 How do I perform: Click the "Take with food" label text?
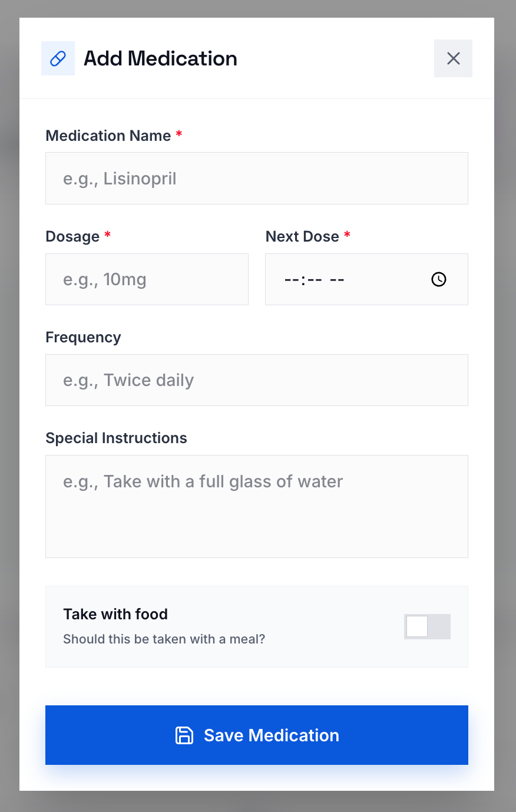coord(115,614)
